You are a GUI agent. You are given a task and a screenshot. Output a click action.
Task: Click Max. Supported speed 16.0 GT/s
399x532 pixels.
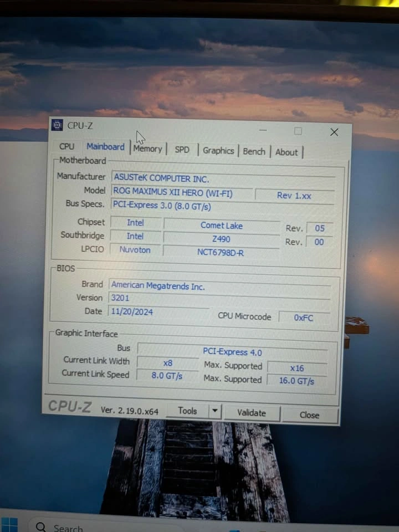coord(297,381)
